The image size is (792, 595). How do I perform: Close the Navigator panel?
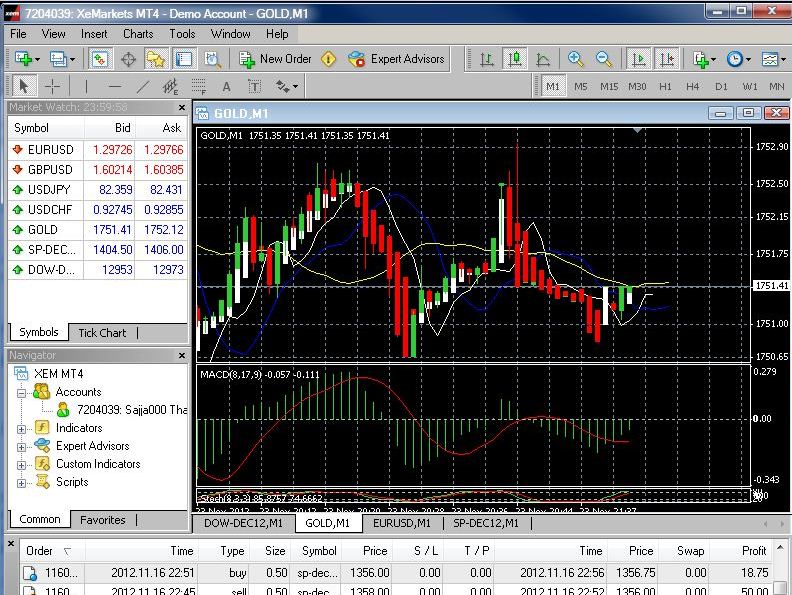click(182, 356)
